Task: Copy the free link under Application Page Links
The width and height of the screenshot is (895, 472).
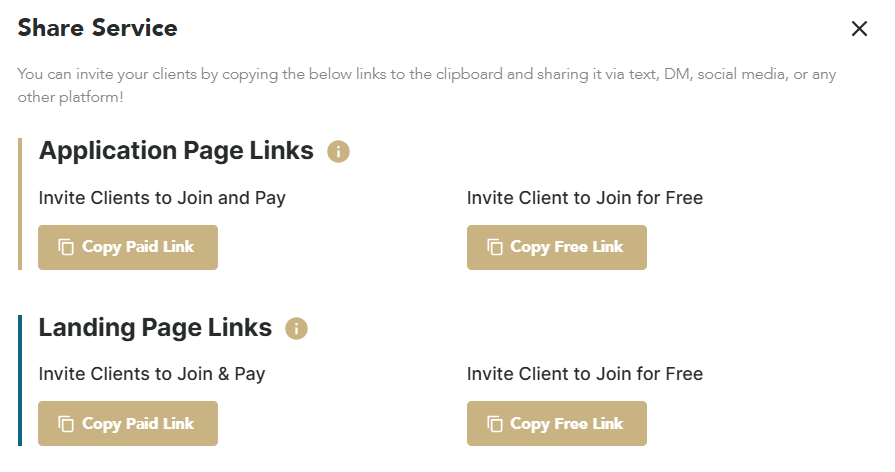Action: (557, 247)
